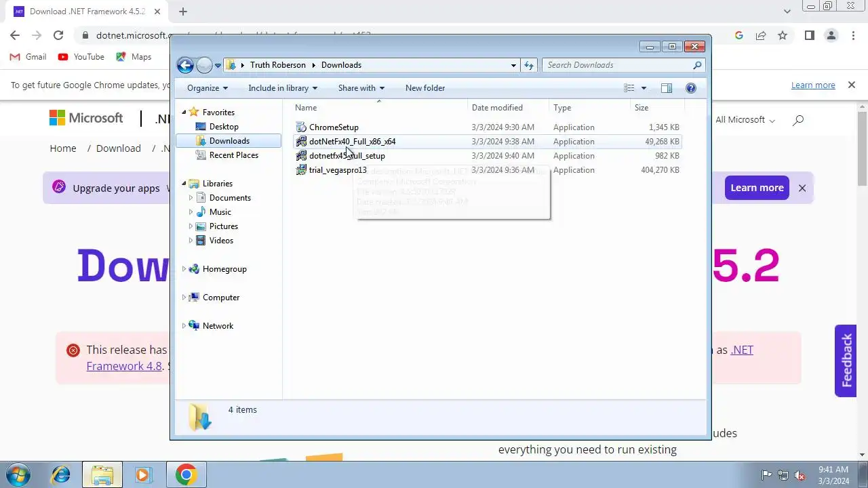Open the Maps bookmark
Screen dimensions: 868x488
click(134, 57)
